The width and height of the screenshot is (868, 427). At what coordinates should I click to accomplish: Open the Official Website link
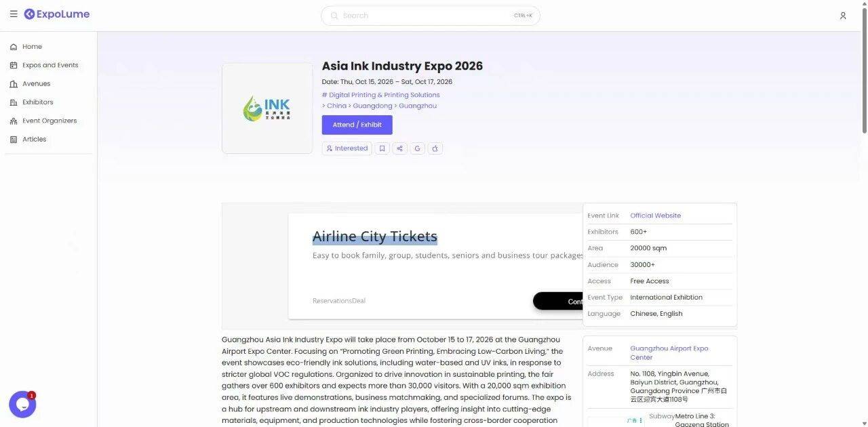point(655,216)
